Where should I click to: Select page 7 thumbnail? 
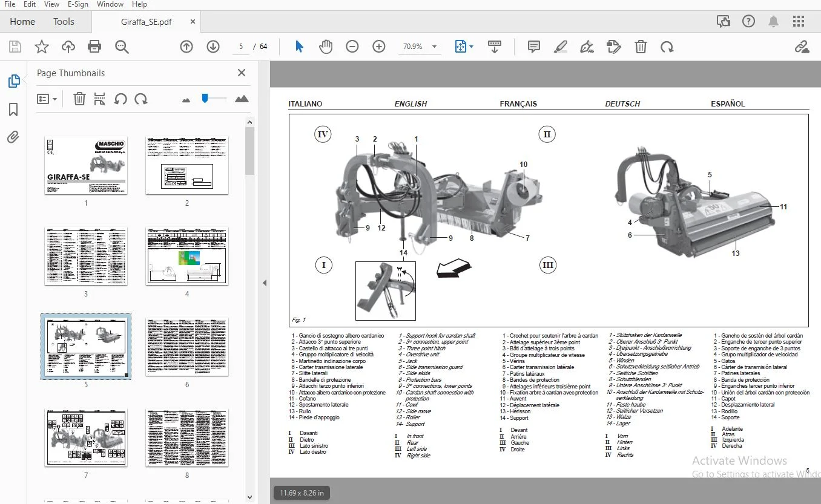(86, 437)
